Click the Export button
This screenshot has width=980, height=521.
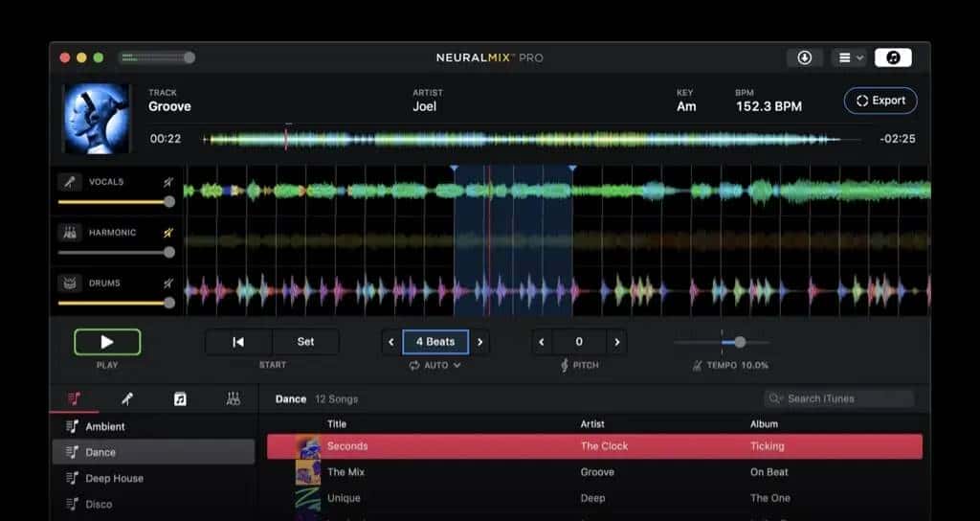(x=880, y=101)
